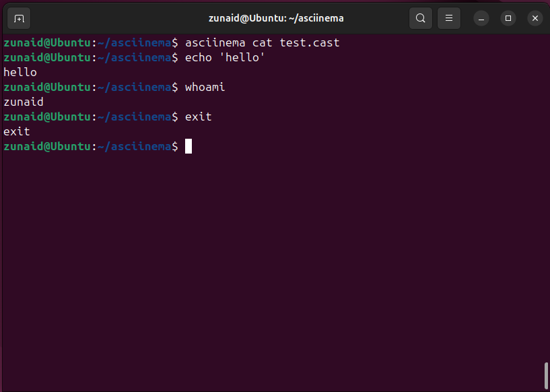Viewport: 550px width, 392px height.
Task: Click the 'exit' output line
Action: click(16, 131)
